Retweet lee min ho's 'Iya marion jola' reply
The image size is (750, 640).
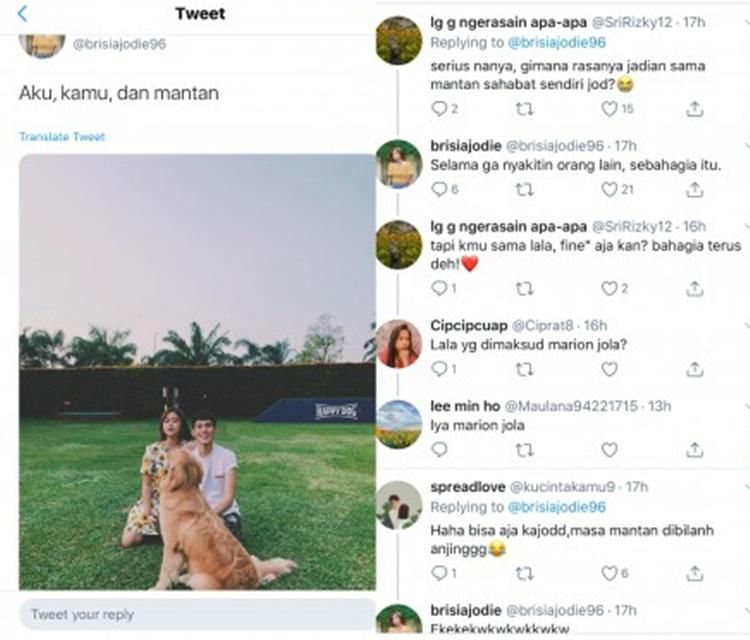(524, 450)
